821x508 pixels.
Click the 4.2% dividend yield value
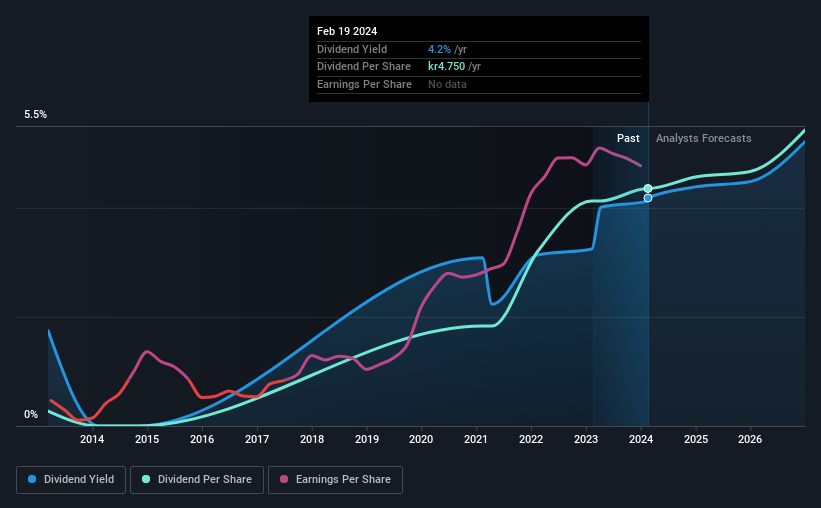tap(439, 49)
